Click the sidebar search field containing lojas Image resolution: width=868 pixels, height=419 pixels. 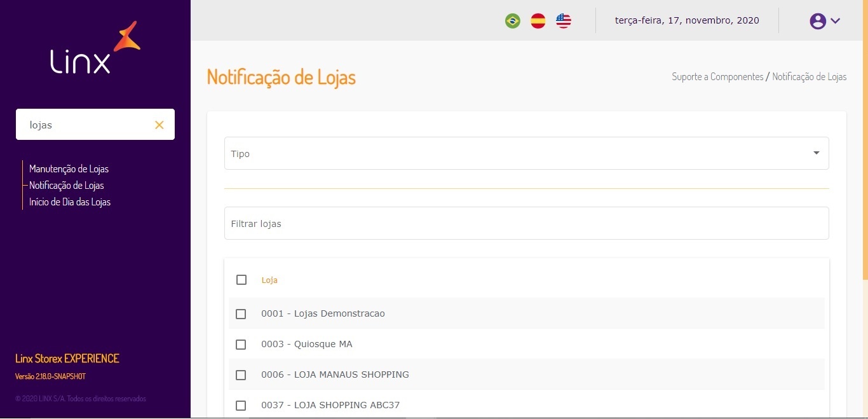coord(86,125)
